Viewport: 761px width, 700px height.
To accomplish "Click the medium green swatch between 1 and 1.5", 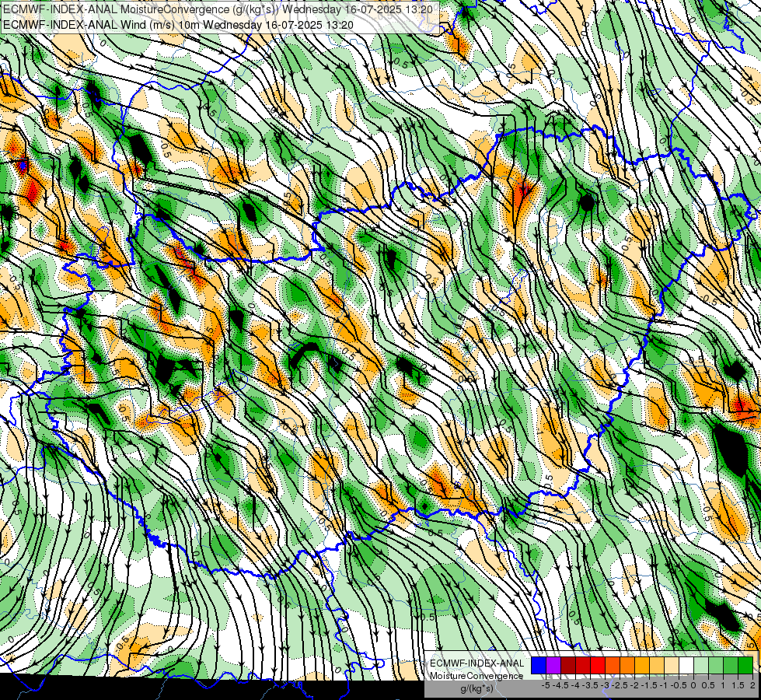I will click(731, 666).
